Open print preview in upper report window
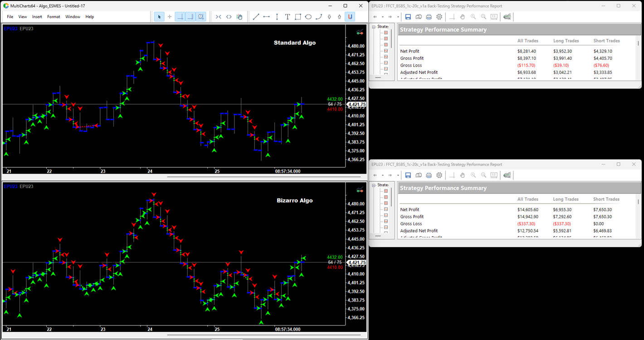644x340 pixels. [418, 17]
